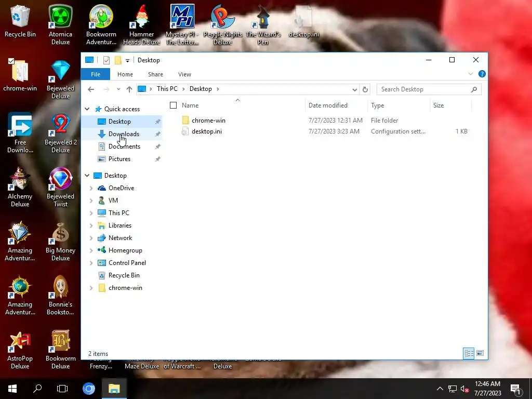The width and height of the screenshot is (532, 399).
Task: Open the Share ribbon tab
Action: (155, 74)
